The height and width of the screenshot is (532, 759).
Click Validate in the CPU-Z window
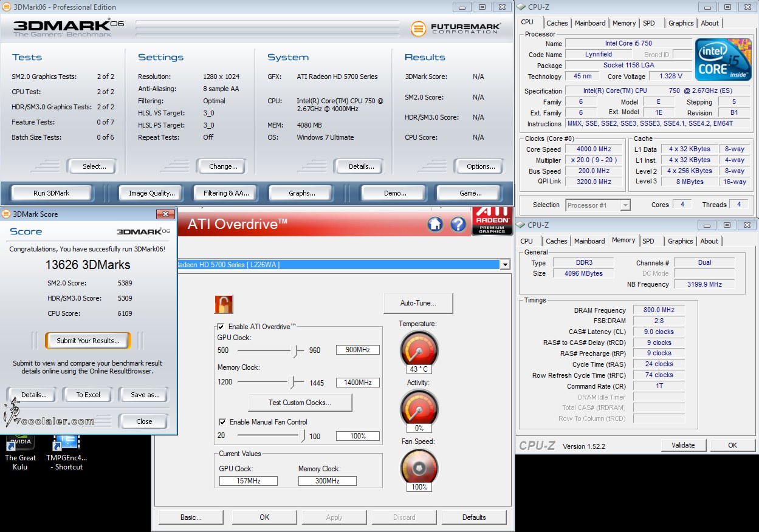(x=683, y=445)
